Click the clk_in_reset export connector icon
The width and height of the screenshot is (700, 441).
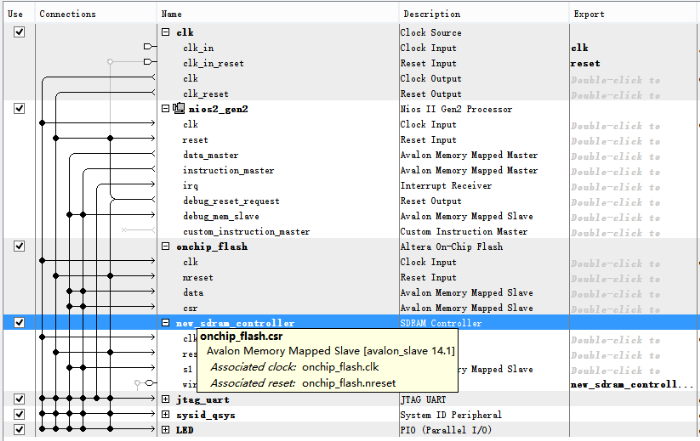(x=150, y=62)
